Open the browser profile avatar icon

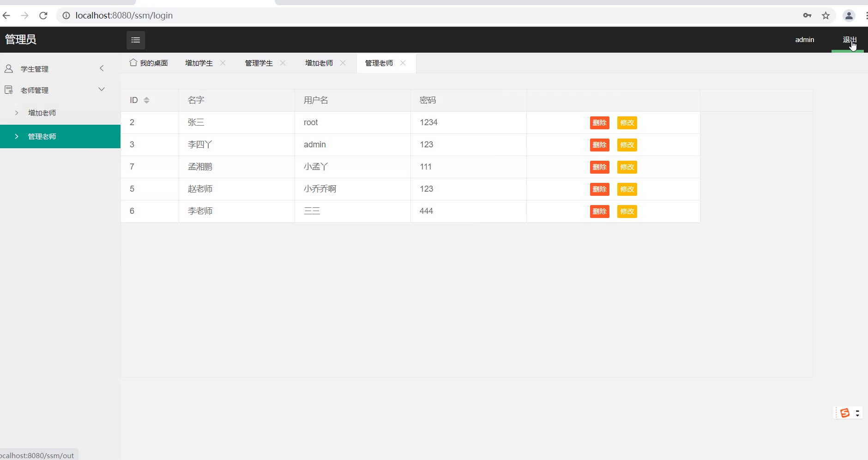[849, 16]
